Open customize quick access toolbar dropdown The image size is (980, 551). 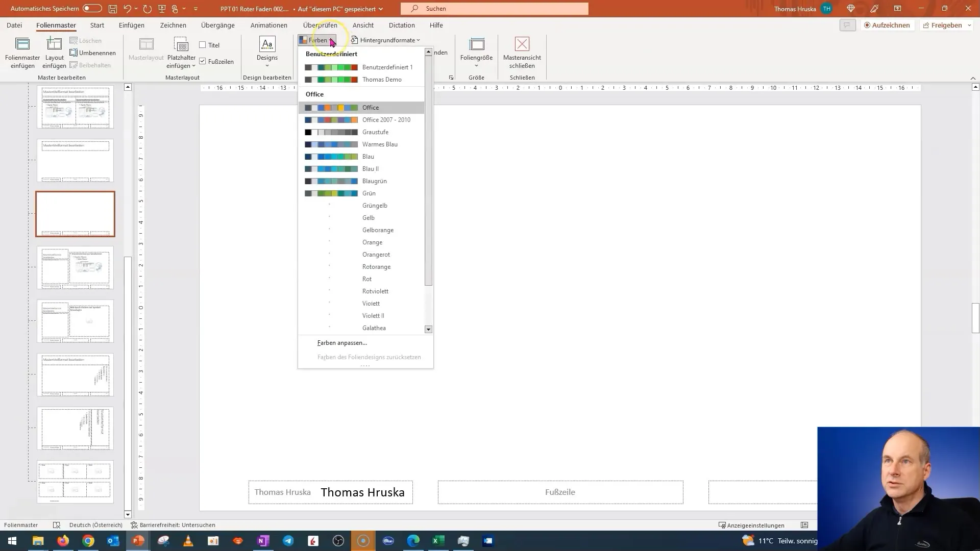click(195, 9)
